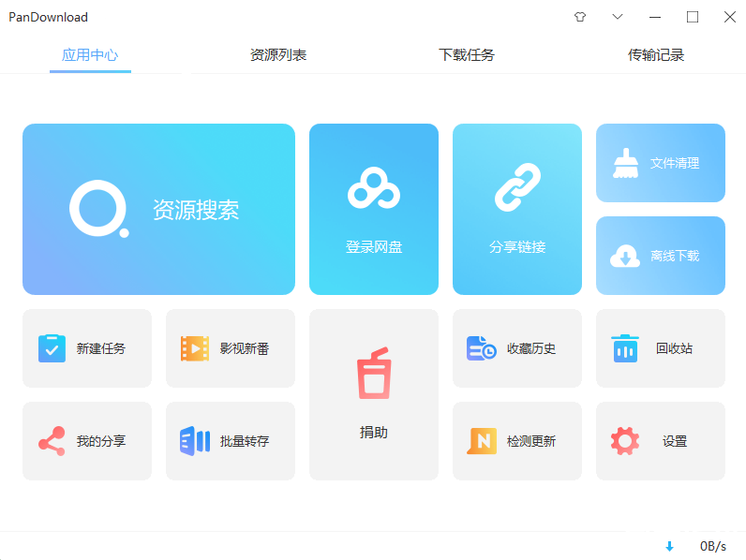Click the 设置 text

click(675, 442)
